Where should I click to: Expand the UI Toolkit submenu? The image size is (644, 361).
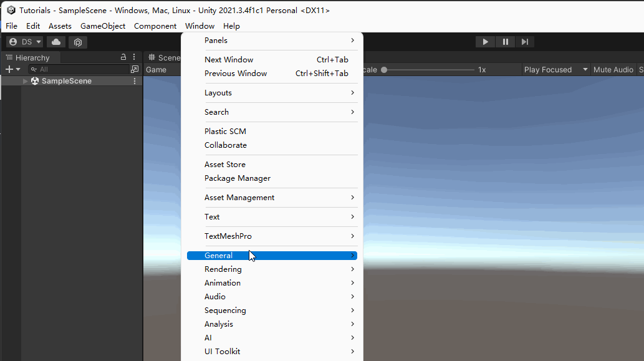click(x=272, y=352)
